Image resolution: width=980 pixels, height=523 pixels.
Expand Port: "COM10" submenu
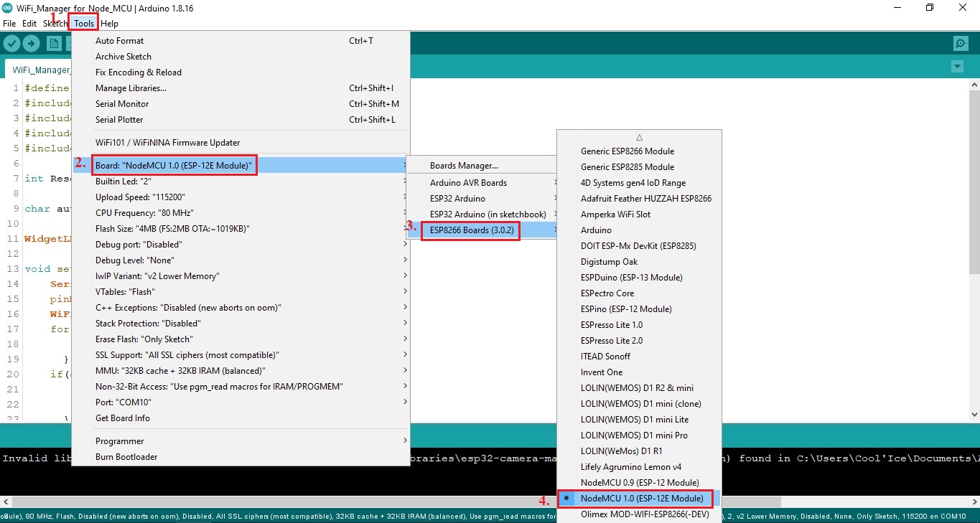[241, 402]
